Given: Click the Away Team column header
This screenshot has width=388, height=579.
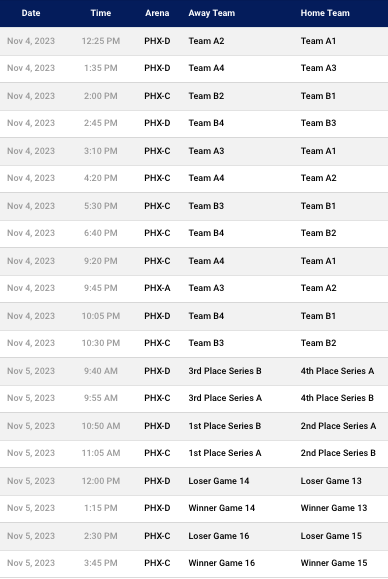Looking at the screenshot, I should click(212, 13).
